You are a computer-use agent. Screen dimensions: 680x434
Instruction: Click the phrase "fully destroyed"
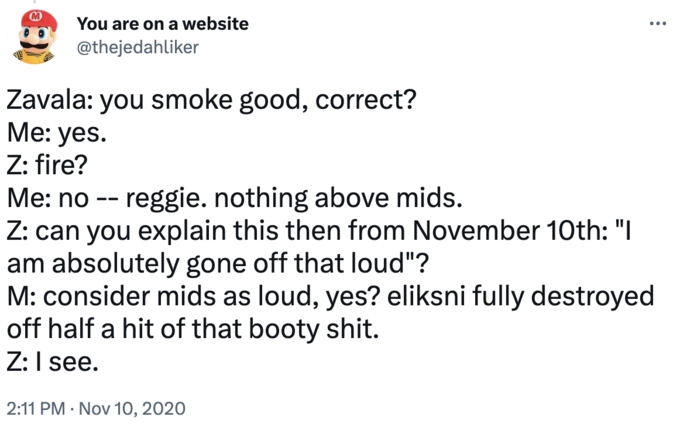click(563, 297)
